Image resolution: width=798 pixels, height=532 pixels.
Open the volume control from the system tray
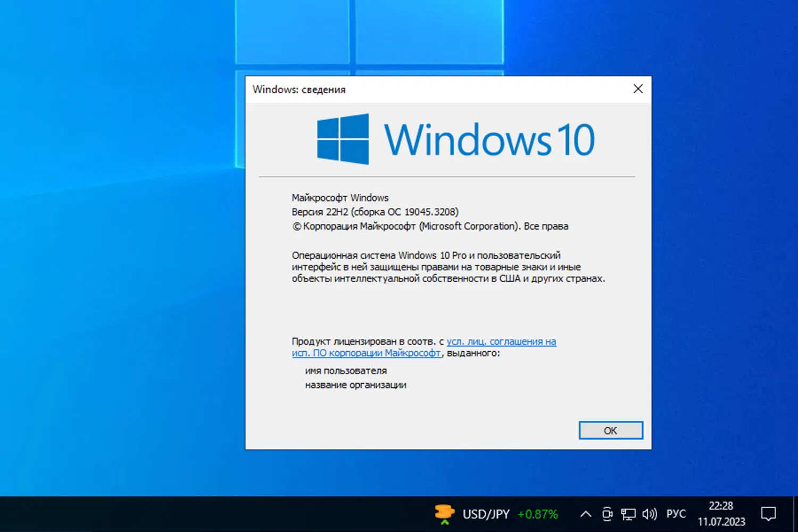(649, 514)
